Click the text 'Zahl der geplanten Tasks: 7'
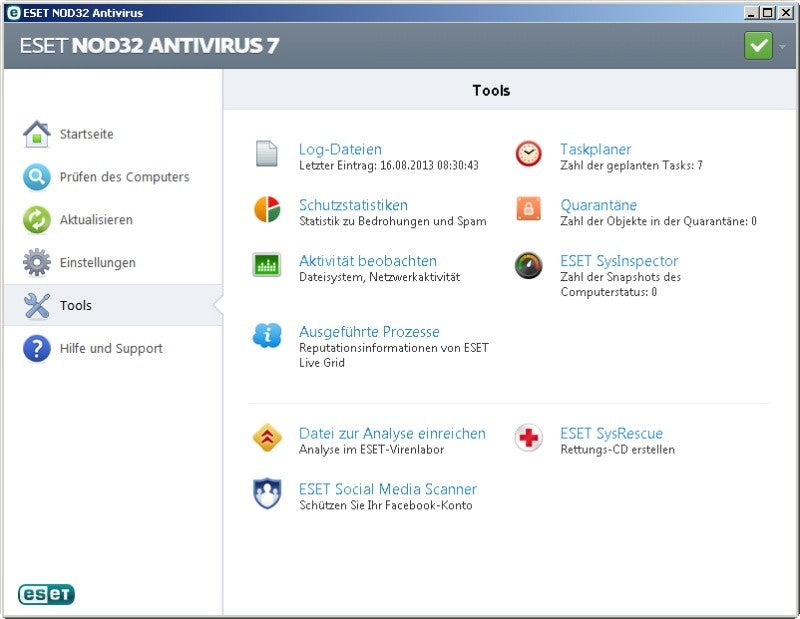The height and width of the screenshot is (619, 800). 632,165
